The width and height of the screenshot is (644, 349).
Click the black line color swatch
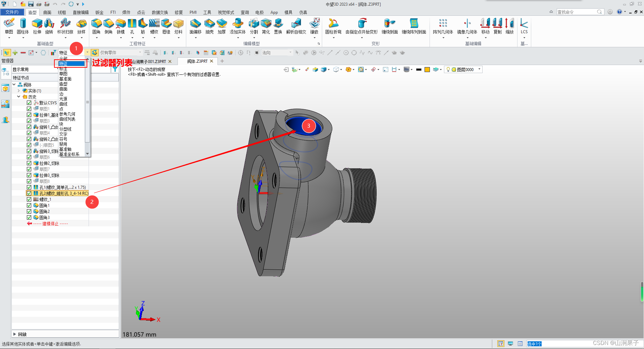tap(418, 69)
